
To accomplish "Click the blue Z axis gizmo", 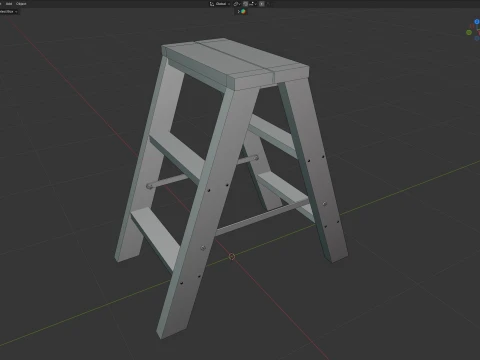I will (x=477, y=22).
